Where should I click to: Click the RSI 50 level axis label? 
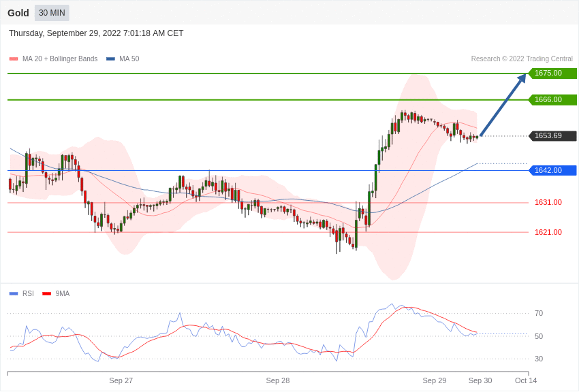click(539, 336)
